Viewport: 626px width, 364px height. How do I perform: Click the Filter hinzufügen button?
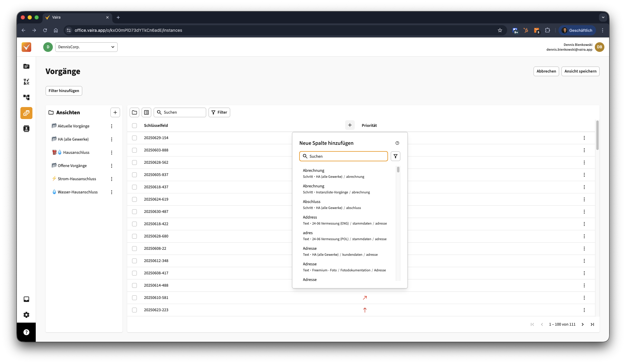[x=64, y=91]
